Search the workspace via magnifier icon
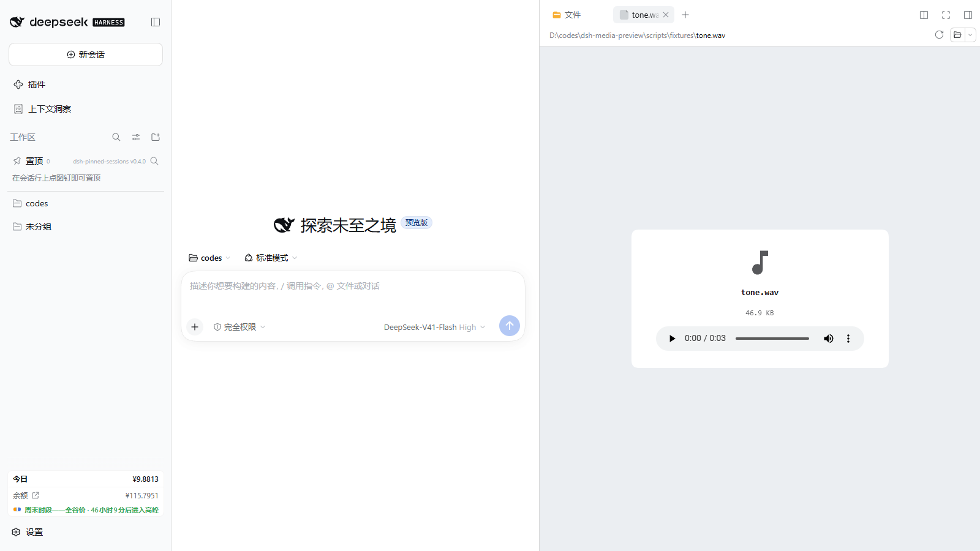 [116, 137]
